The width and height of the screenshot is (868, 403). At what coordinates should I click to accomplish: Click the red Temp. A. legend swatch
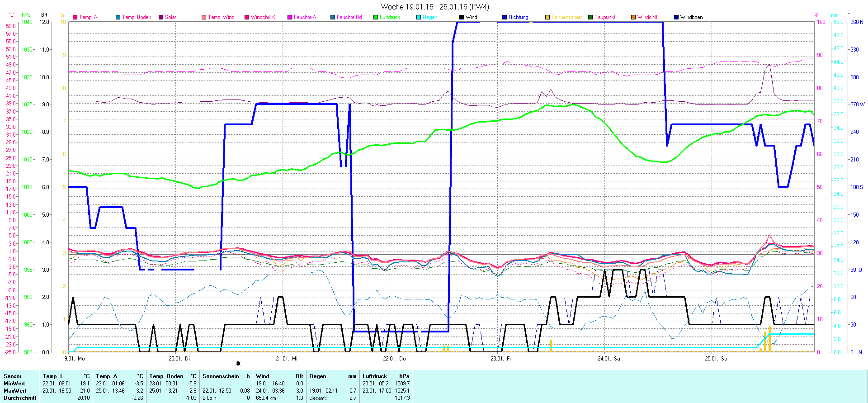coord(75,17)
